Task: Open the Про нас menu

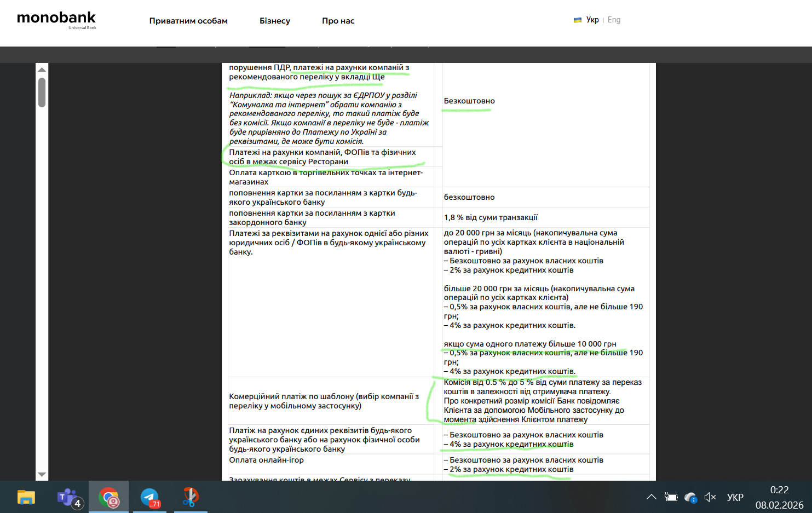Action: tap(338, 21)
